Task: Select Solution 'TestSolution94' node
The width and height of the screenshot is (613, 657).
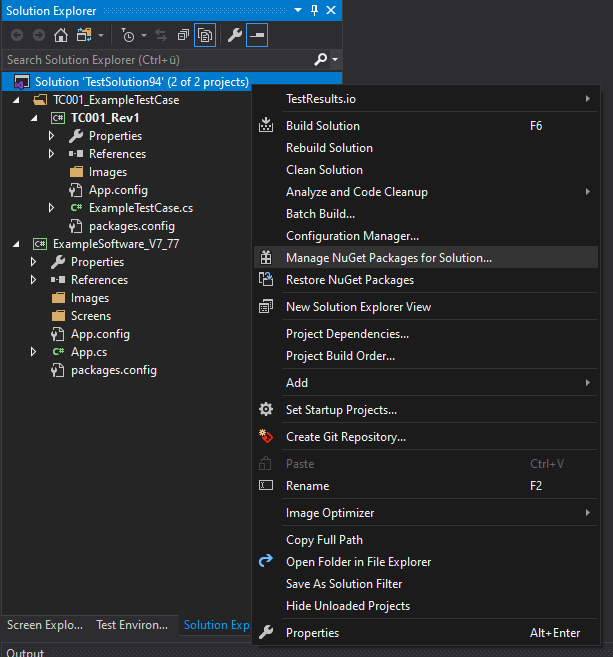Action: coord(172,82)
